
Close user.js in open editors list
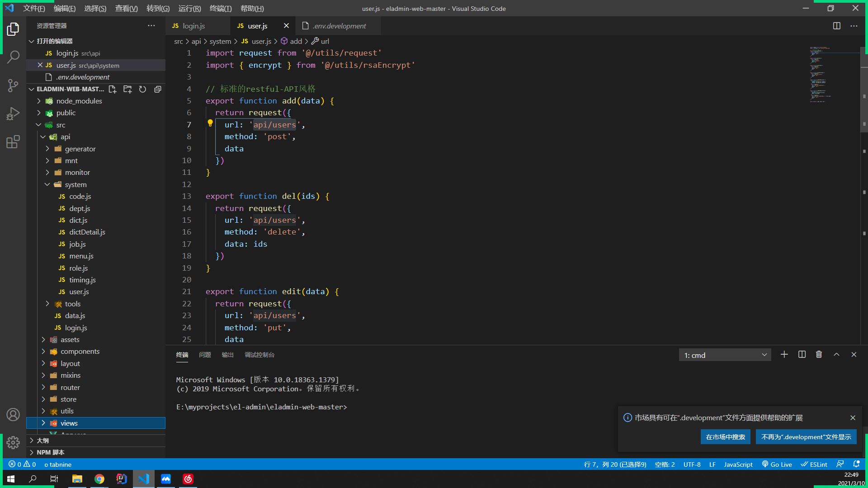coord(40,65)
